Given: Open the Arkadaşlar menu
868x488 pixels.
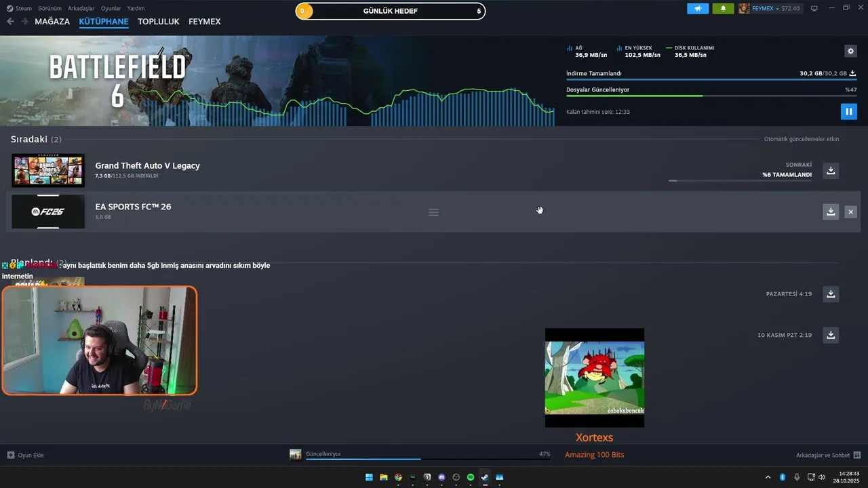Looking at the screenshot, I should pyautogui.click(x=81, y=8).
